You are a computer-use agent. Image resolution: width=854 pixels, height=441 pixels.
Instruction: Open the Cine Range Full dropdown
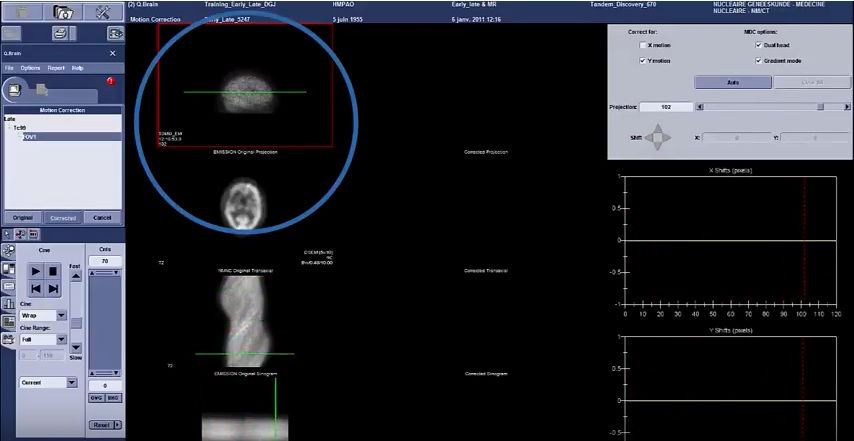(x=61, y=339)
